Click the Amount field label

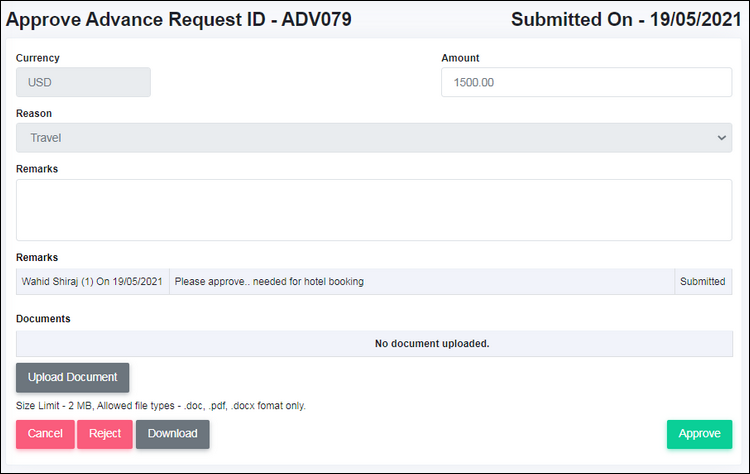[x=460, y=58]
